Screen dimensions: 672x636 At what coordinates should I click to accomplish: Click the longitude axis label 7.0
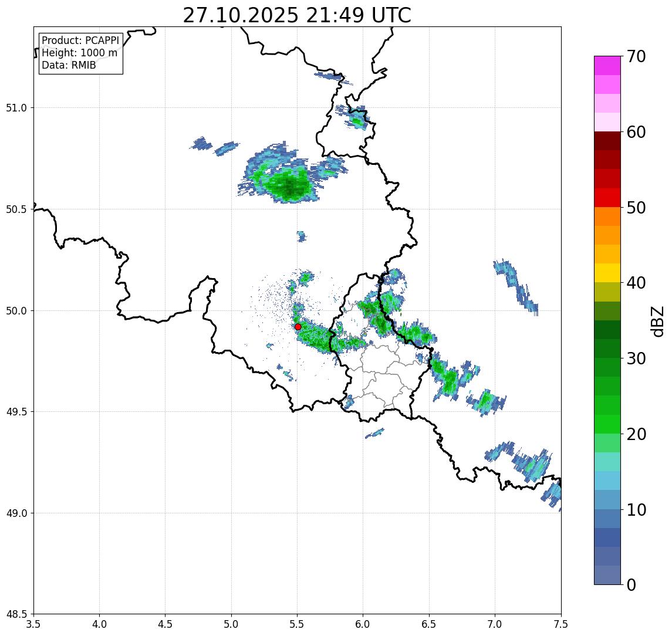coord(495,624)
